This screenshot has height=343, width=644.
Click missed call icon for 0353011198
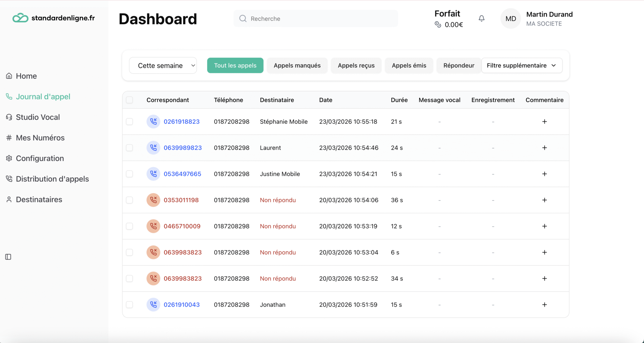tap(153, 200)
